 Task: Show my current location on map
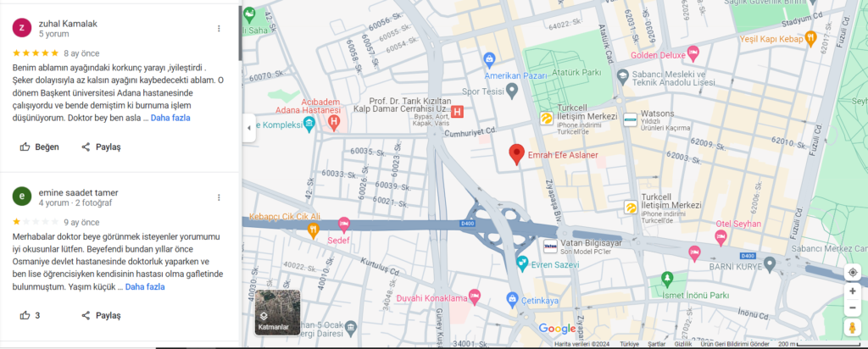pos(852,273)
